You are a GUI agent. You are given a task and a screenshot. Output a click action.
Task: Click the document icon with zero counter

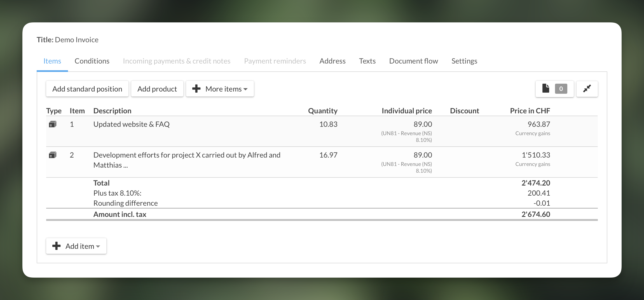(546, 89)
